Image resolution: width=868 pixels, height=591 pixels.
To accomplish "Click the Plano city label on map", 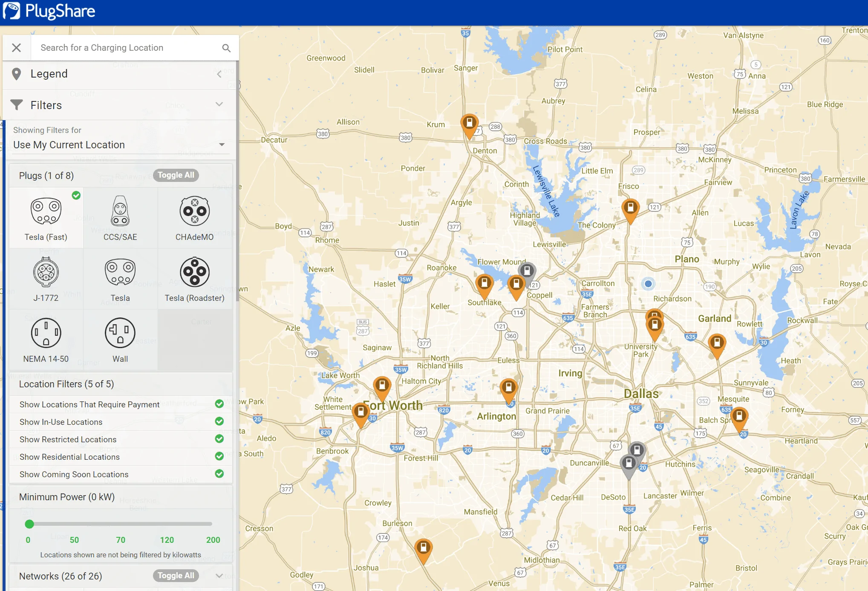I will [687, 259].
